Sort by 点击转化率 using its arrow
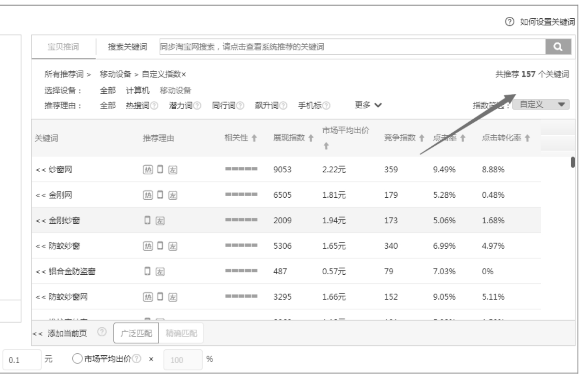Image resolution: width=581 pixels, height=379 pixels. (527, 138)
